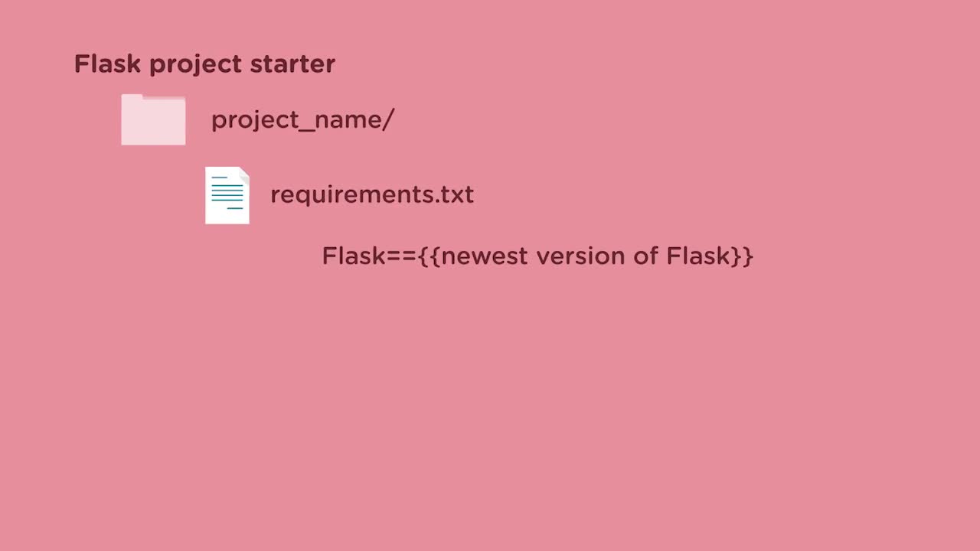This screenshot has width=980, height=551.
Task: Select the white text file icon
Action: coord(227,195)
